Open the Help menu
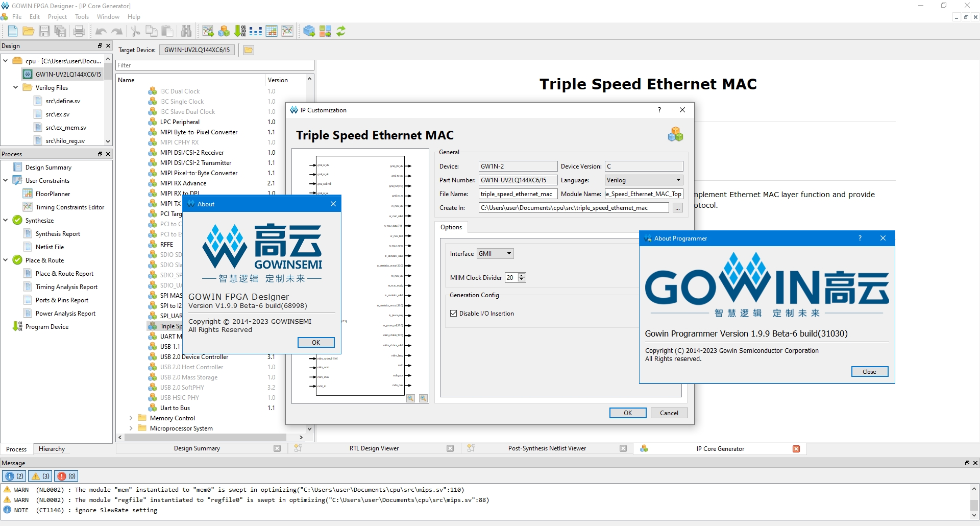Screen dimensions: 980x526 [134, 17]
